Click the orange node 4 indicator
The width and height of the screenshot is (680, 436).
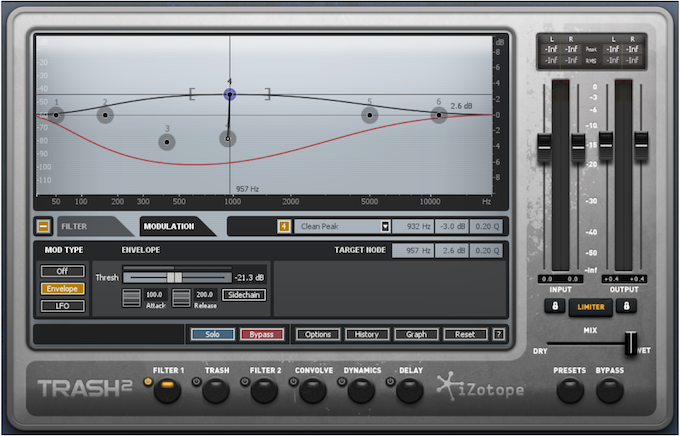pos(284,226)
